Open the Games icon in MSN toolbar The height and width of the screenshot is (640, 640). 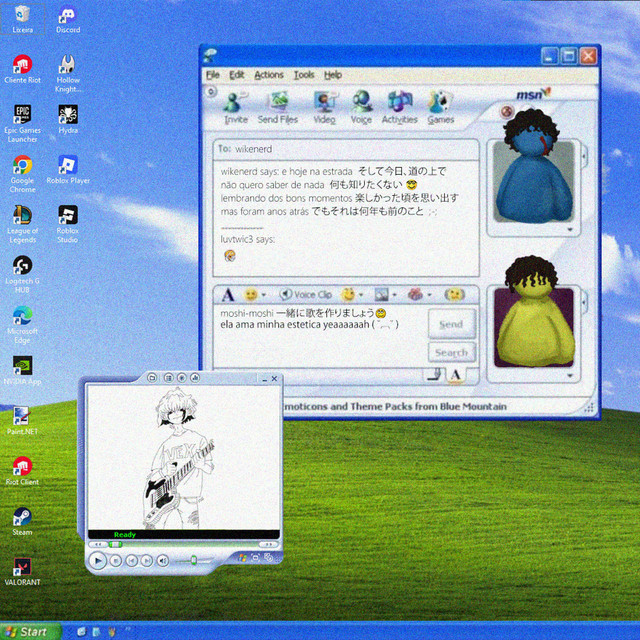point(440,107)
